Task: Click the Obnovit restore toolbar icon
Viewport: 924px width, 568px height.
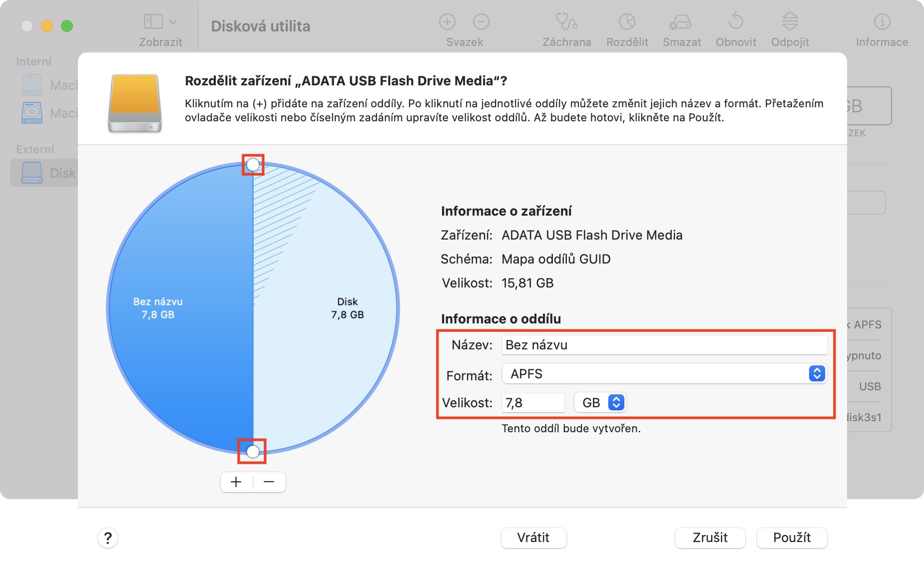Action: [x=736, y=22]
